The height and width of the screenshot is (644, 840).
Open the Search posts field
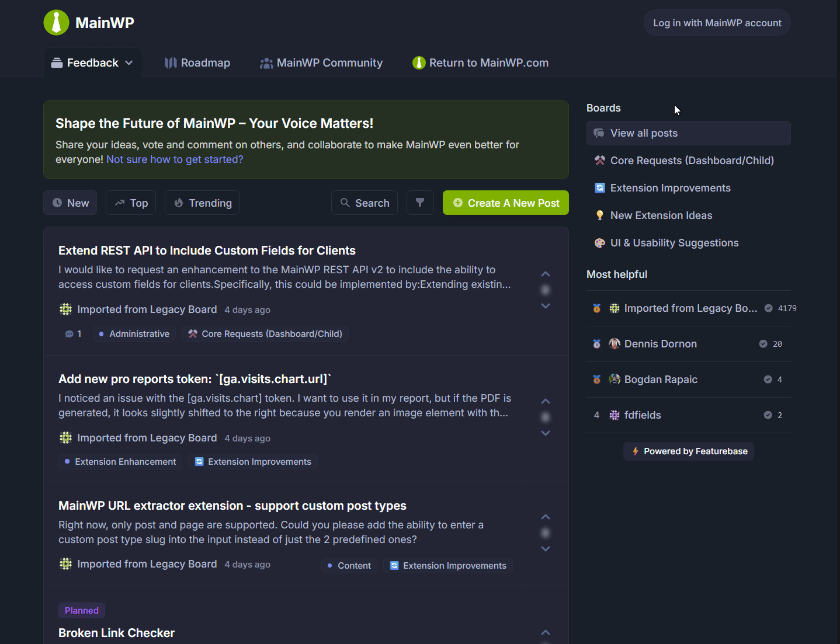[x=365, y=203]
